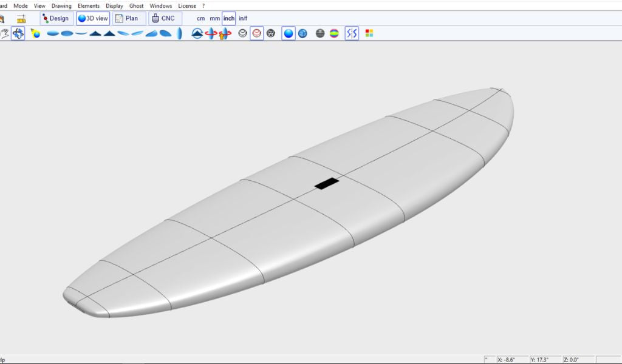Click the four-color squares icon

coord(369,33)
